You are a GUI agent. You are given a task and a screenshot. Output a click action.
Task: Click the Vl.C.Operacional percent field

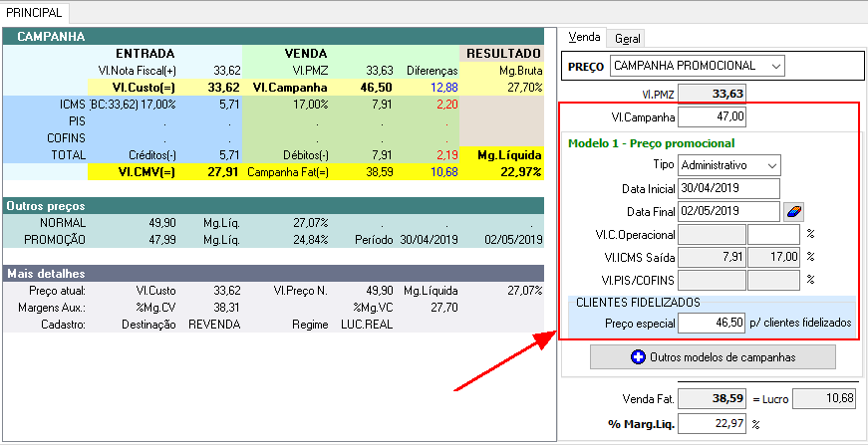[x=774, y=234]
